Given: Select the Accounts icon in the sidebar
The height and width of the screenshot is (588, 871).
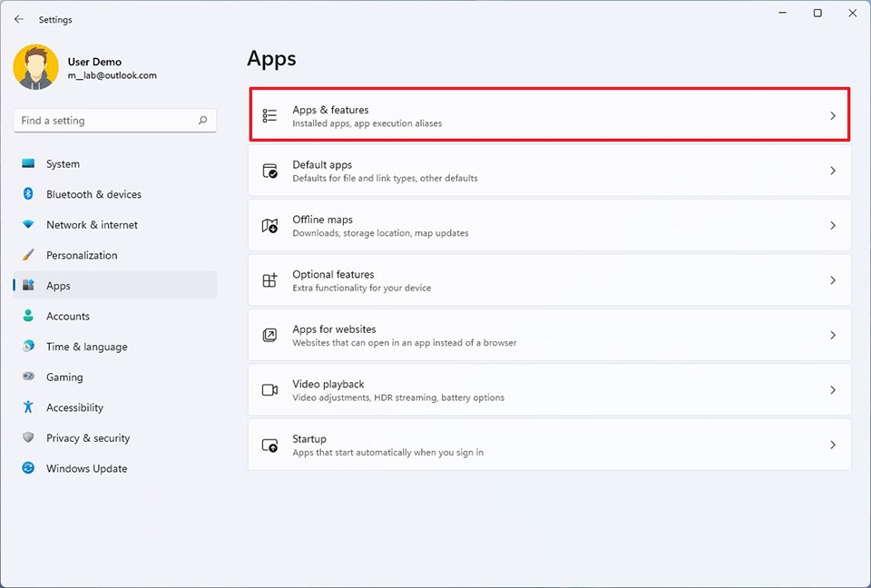Looking at the screenshot, I should pos(28,316).
